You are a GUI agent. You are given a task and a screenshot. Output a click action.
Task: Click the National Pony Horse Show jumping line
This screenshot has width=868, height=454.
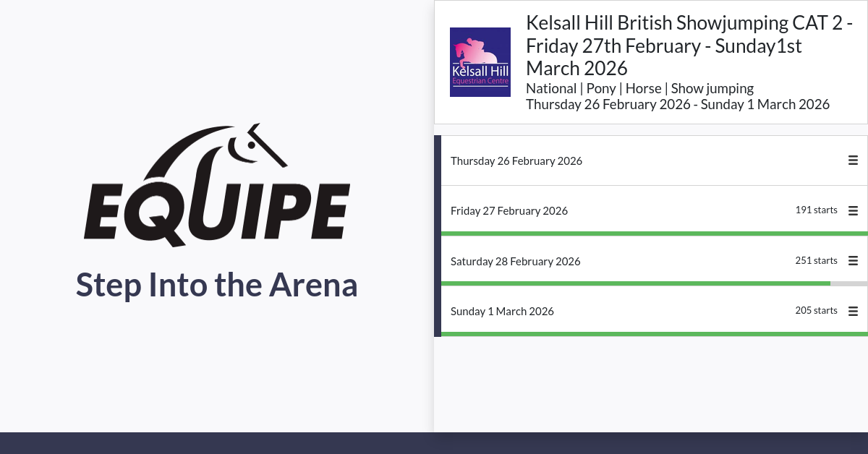[639, 88]
